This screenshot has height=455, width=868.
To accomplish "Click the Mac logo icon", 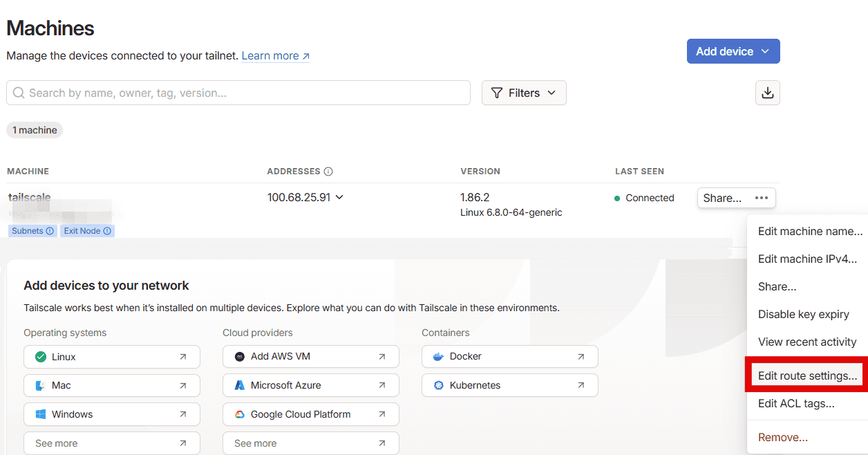I will click(41, 385).
